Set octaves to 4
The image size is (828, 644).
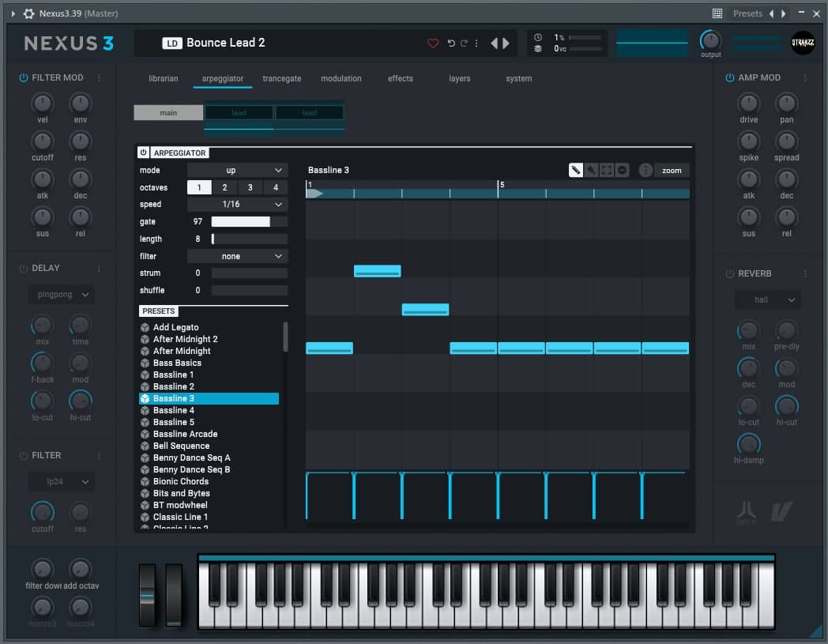point(276,187)
